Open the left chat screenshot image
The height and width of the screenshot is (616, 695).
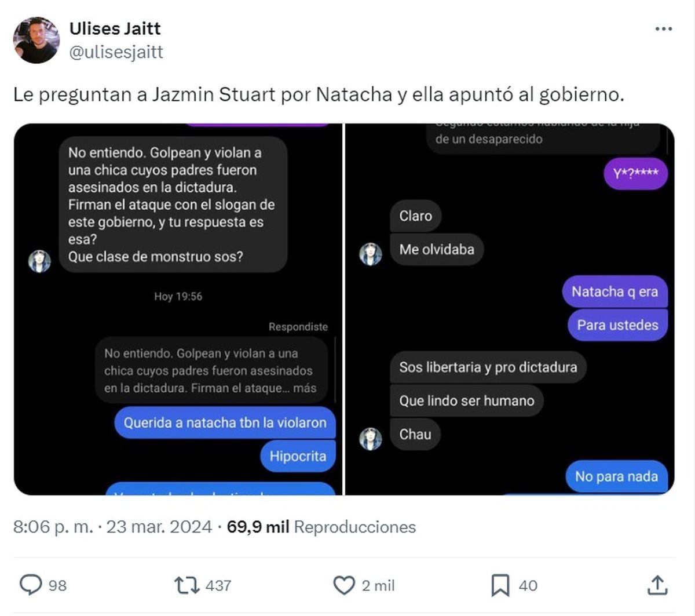pos(178,309)
